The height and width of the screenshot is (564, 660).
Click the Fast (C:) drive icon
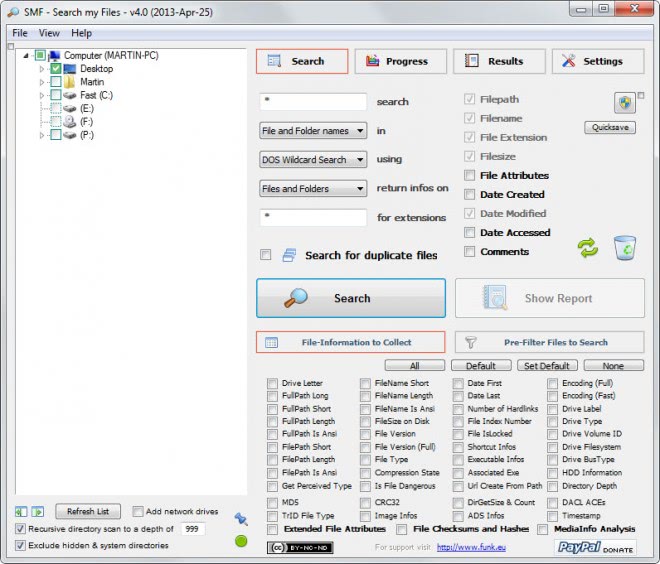[69, 95]
